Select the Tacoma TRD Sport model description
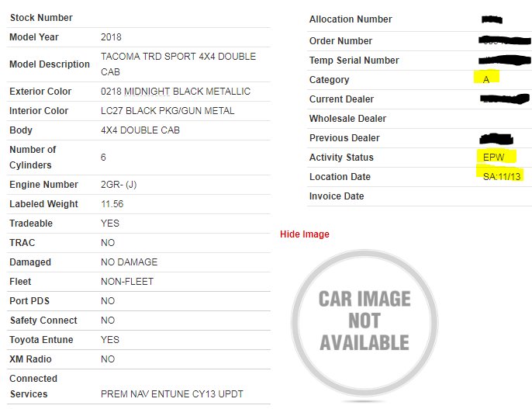532x409 pixels. [x=178, y=64]
